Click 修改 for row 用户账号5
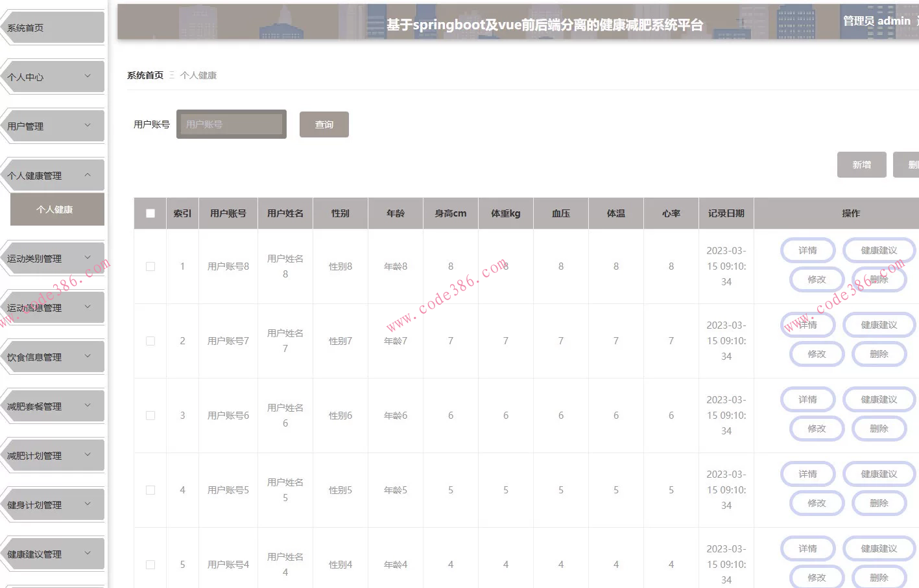919x588 pixels. (x=817, y=503)
